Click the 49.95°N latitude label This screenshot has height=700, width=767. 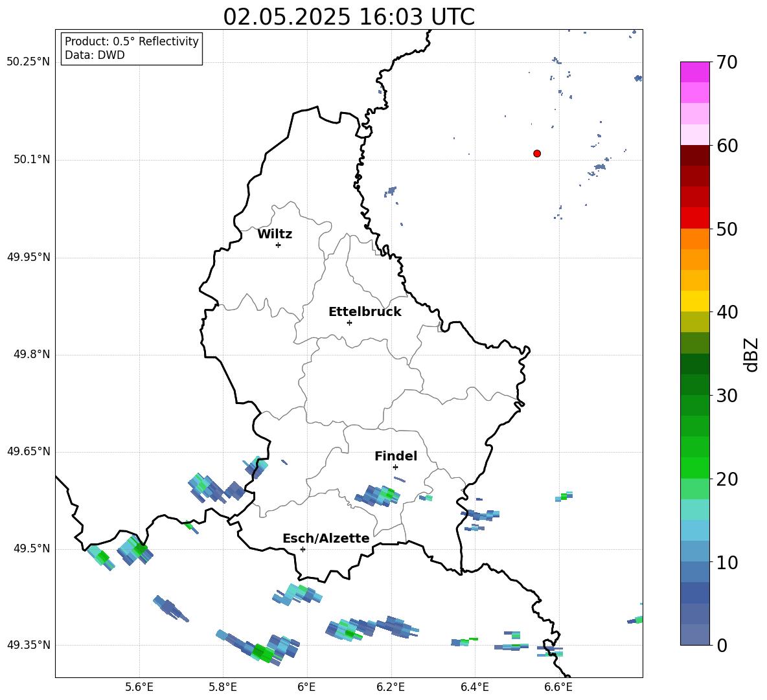tap(28, 257)
